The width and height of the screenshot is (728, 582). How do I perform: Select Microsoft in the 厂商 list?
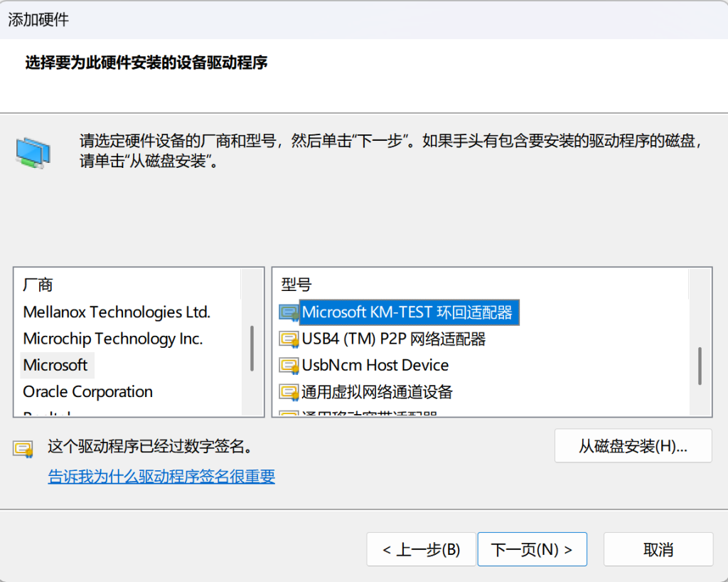55,365
